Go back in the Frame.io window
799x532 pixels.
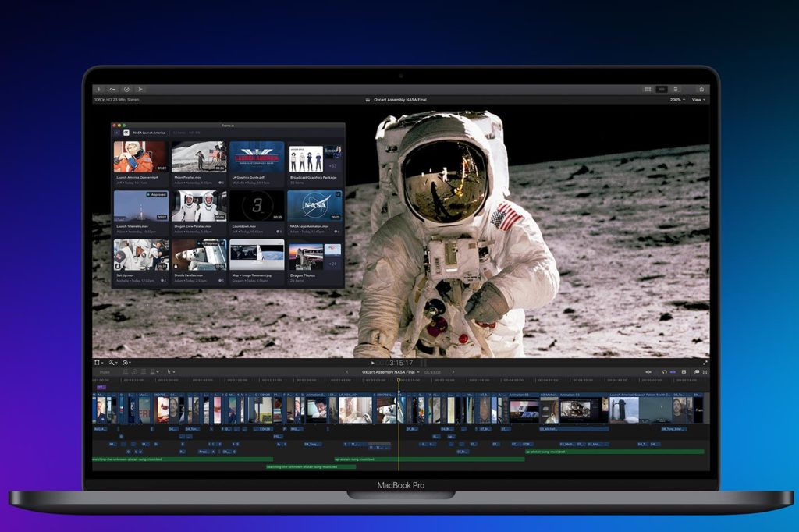pyautogui.click(x=117, y=133)
